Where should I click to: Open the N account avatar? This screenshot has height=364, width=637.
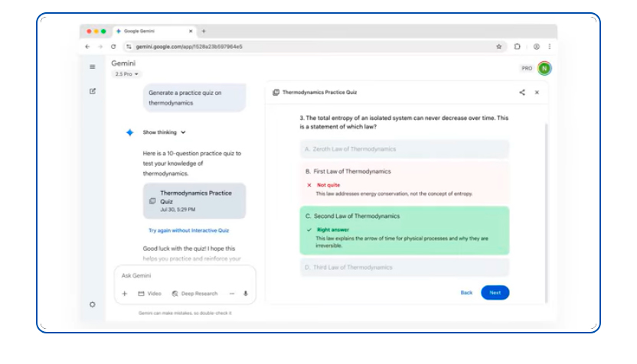(544, 68)
